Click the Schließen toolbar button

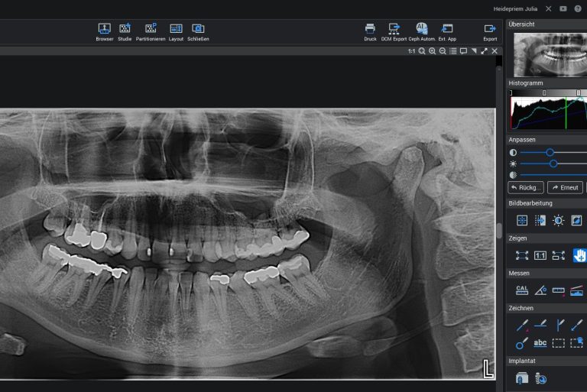click(x=198, y=32)
